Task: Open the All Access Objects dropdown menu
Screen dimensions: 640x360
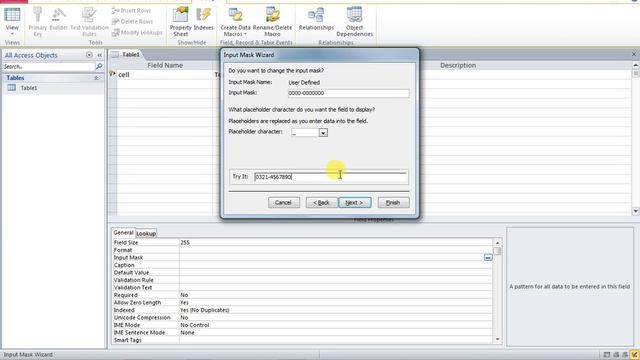Action: tap(89, 55)
